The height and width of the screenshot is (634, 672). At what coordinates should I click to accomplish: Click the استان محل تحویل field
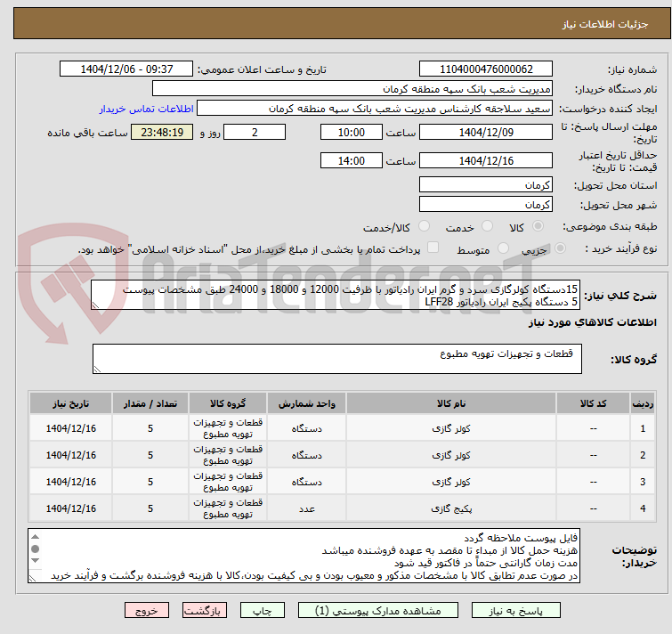[486, 184]
